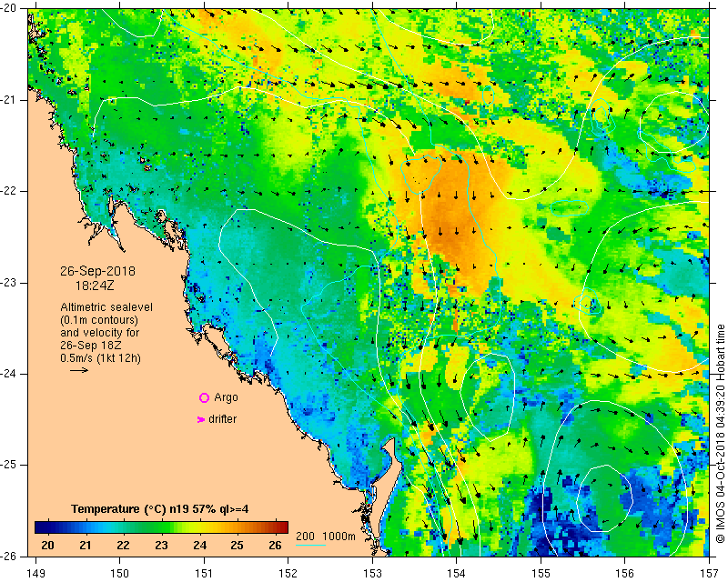Click the magenta drifter legend marker

point(200,419)
